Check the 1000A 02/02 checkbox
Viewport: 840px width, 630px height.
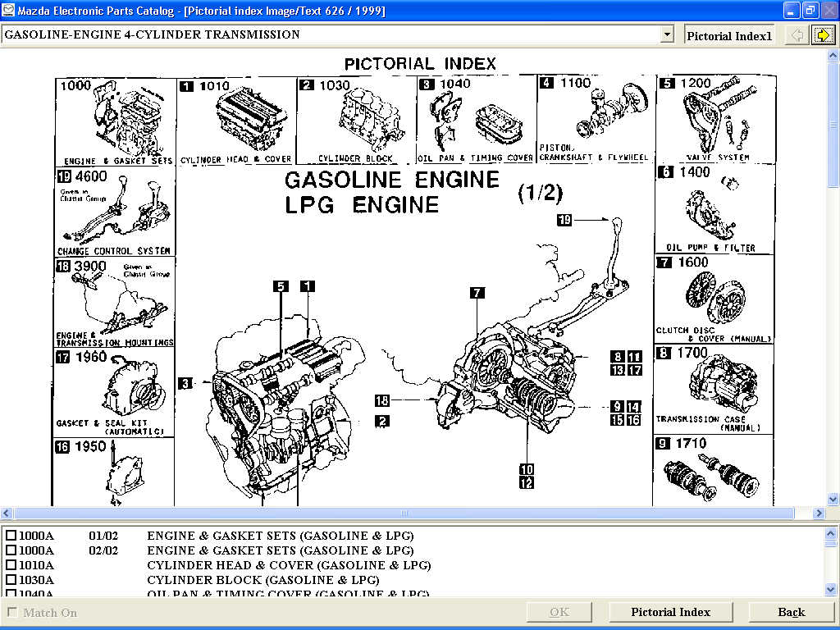(x=11, y=550)
